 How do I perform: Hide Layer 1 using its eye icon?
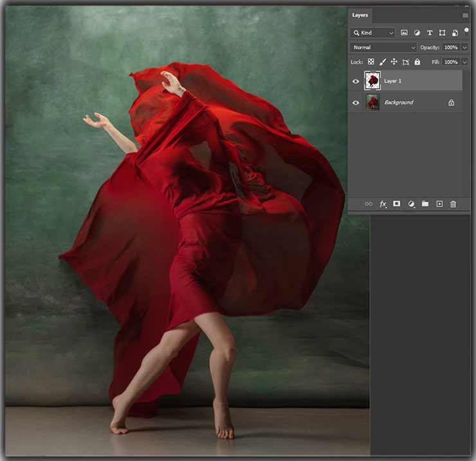[356, 82]
